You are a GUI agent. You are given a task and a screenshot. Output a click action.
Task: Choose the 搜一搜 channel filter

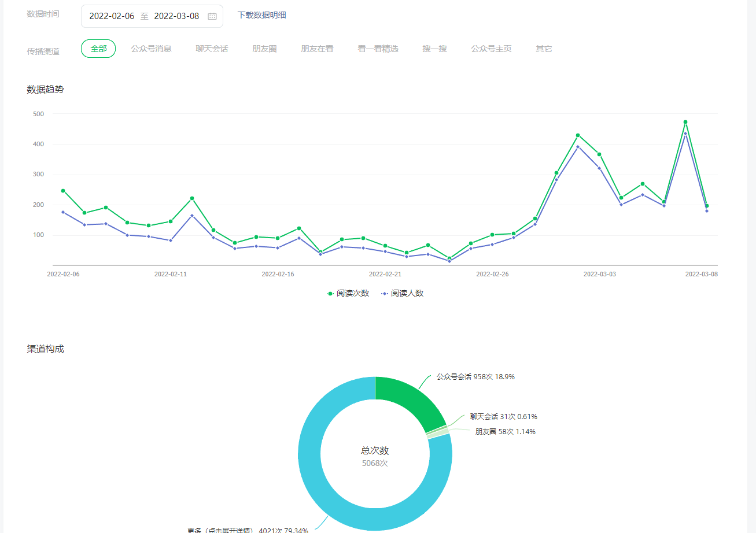coord(434,49)
